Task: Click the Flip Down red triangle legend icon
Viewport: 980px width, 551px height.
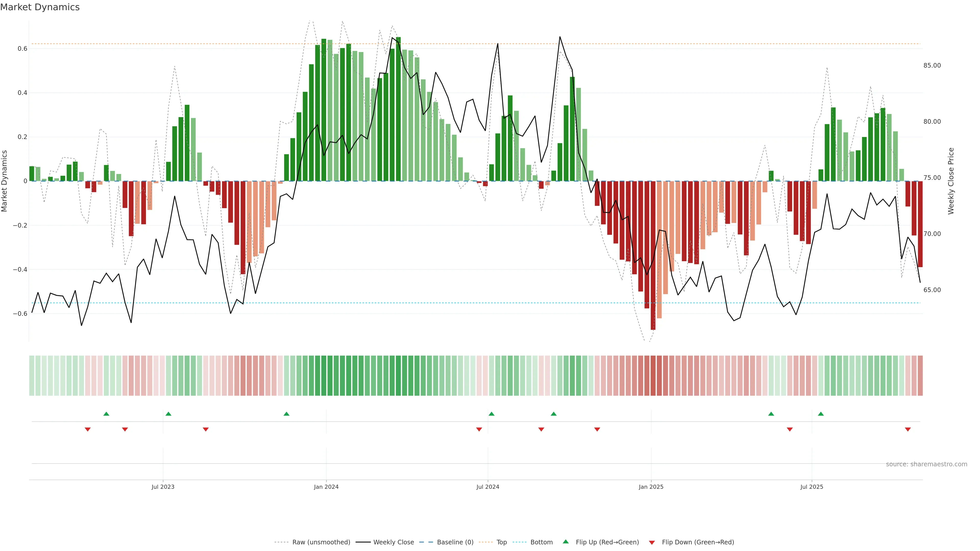Action: click(x=652, y=542)
